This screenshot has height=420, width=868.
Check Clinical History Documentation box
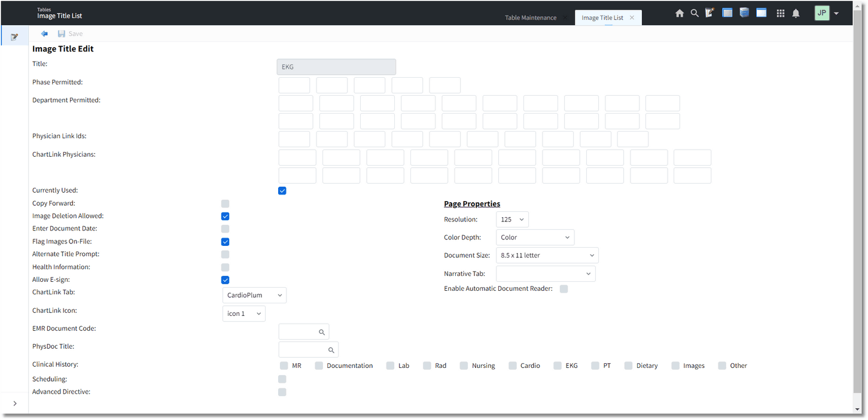coord(319,366)
